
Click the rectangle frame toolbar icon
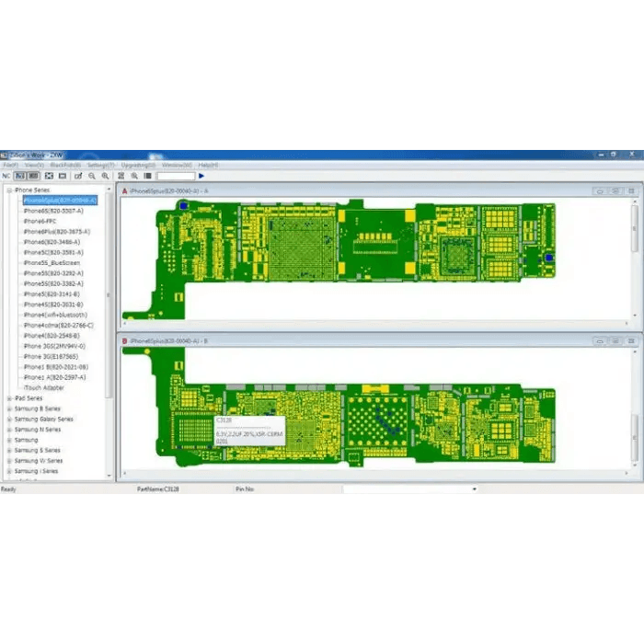pos(61,176)
